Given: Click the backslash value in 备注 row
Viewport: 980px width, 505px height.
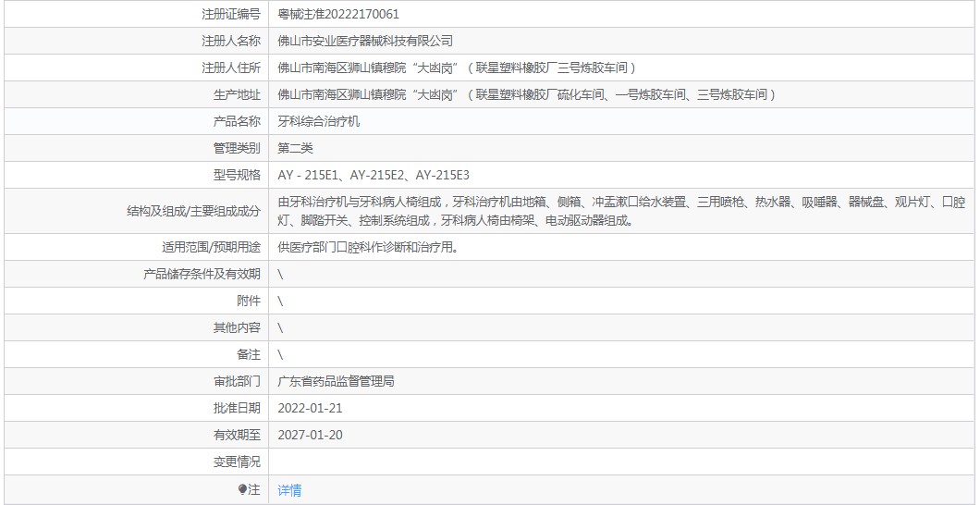Looking at the screenshot, I should coord(281,354).
